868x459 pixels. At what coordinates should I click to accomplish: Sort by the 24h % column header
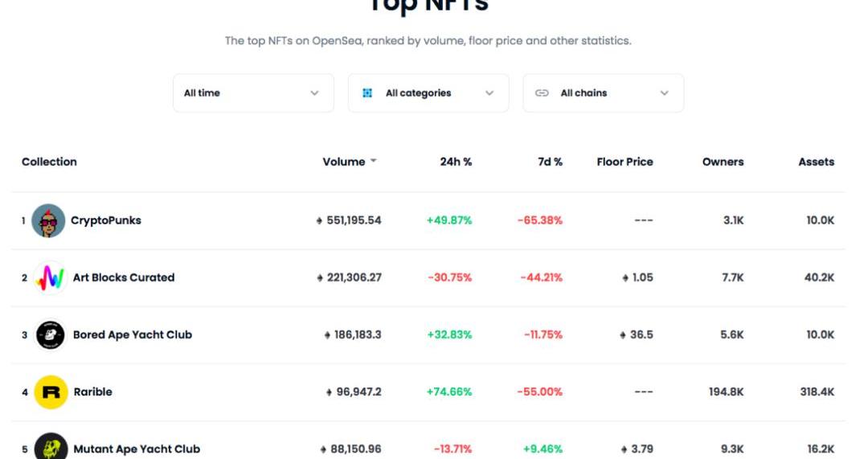456,162
